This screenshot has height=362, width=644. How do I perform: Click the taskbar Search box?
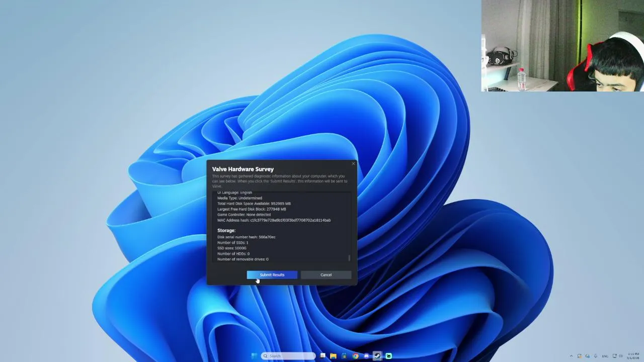tap(288, 356)
